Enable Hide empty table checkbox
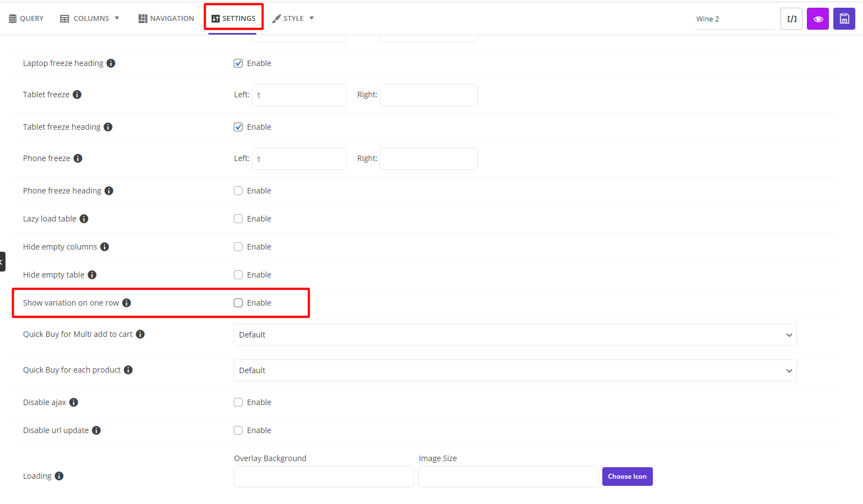863x504 pixels. [x=238, y=275]
